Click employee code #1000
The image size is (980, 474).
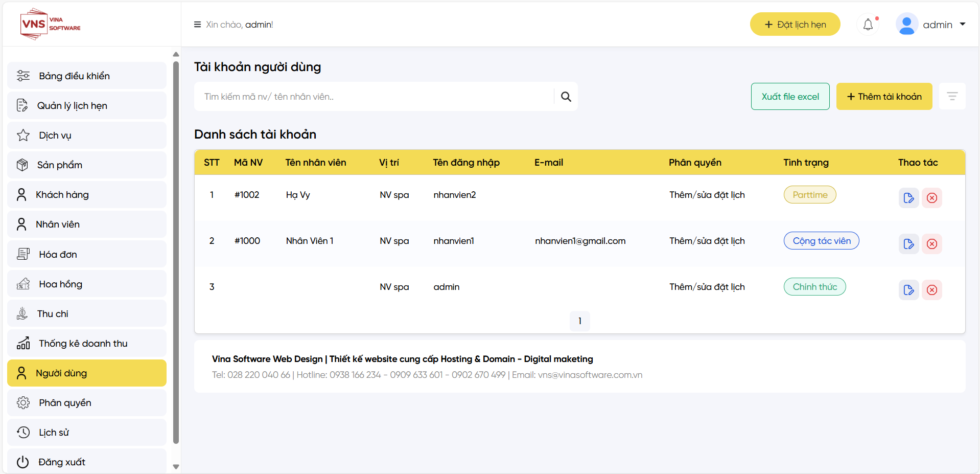(247, 241)
